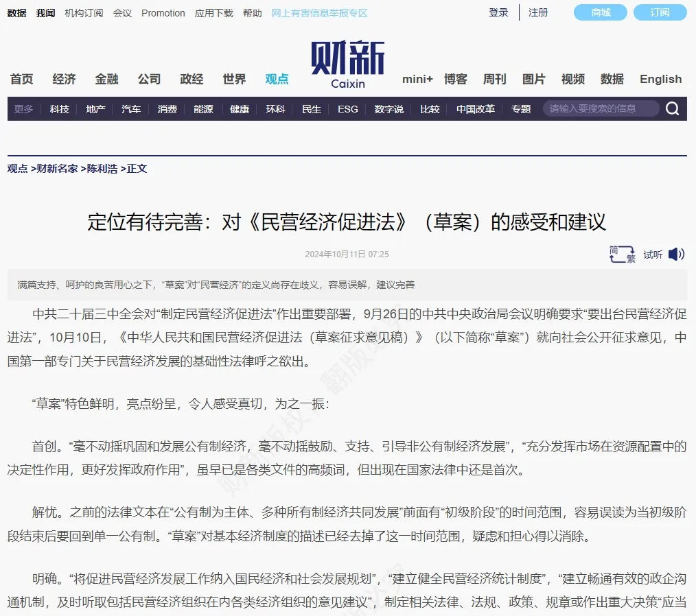Click the search magnifier icon

(x=672, y=108)
